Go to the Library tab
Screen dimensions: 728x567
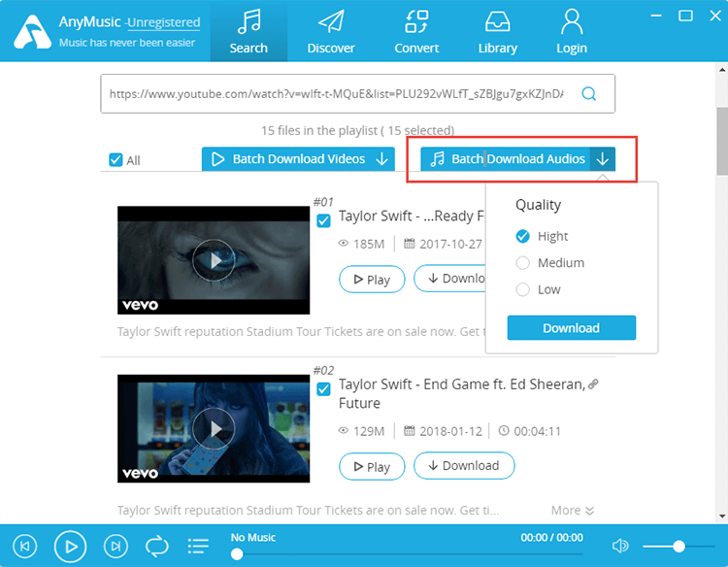pyautogui.click(x=498, y=32)
